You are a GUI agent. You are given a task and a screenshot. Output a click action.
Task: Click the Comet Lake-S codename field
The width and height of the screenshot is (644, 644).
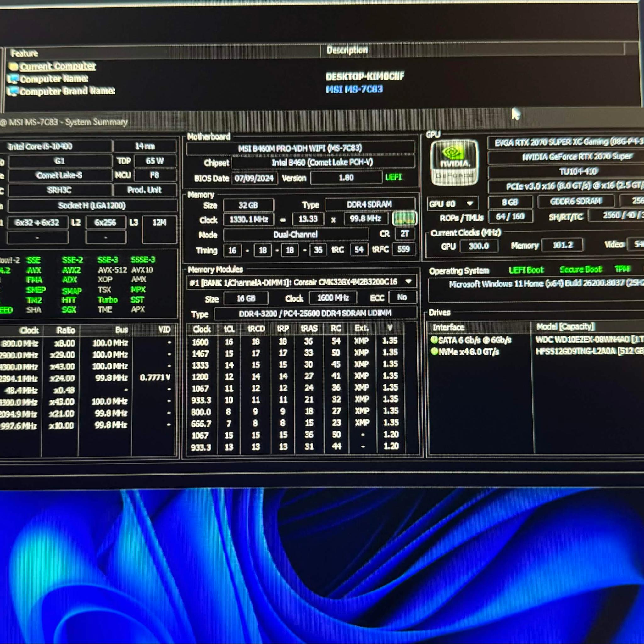click(x=59, y=175)
